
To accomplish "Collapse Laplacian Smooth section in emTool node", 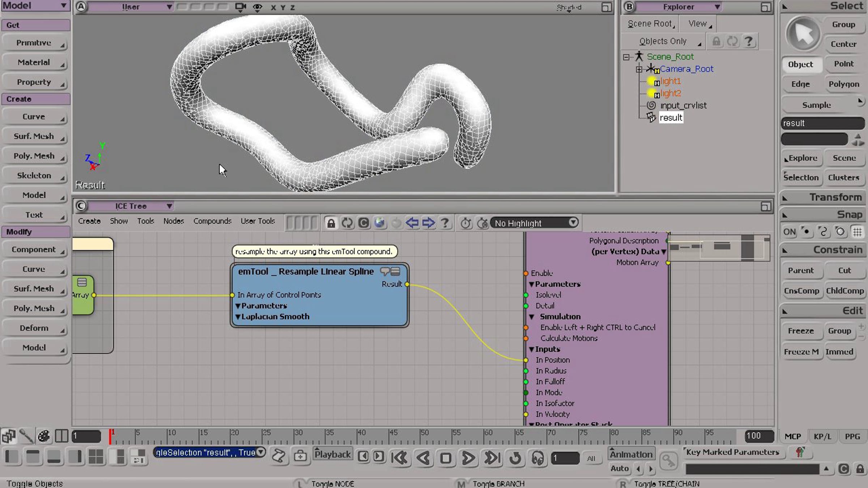I will [x=238, y=317].
